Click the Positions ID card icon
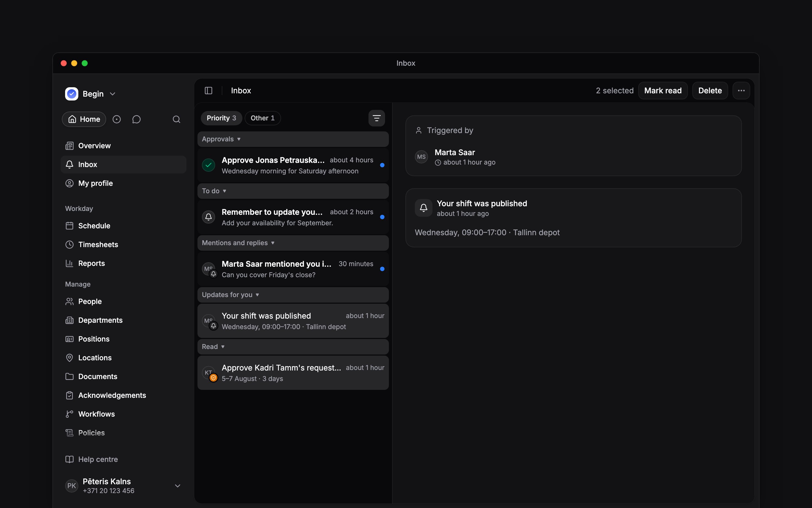The width and height of the screenshot is (812, 508). pos(70,339)
